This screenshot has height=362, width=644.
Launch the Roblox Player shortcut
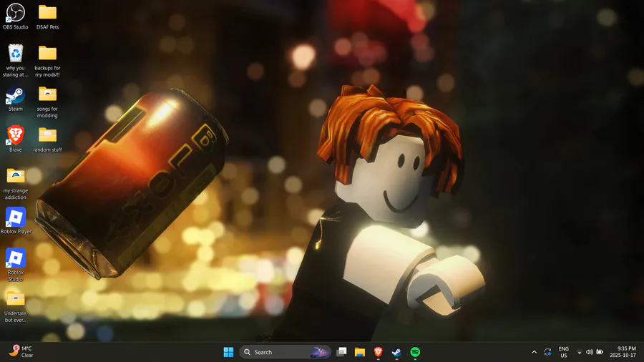pos(16,221)
